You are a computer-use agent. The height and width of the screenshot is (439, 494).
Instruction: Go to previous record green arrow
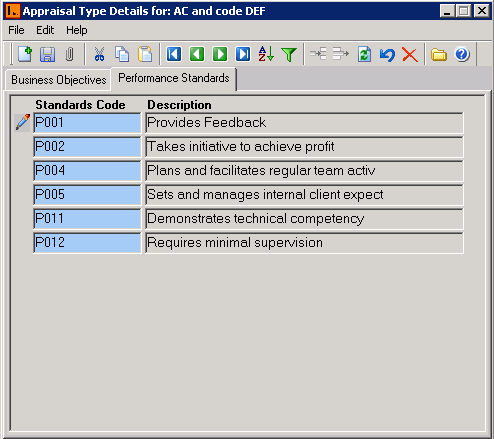197,54
